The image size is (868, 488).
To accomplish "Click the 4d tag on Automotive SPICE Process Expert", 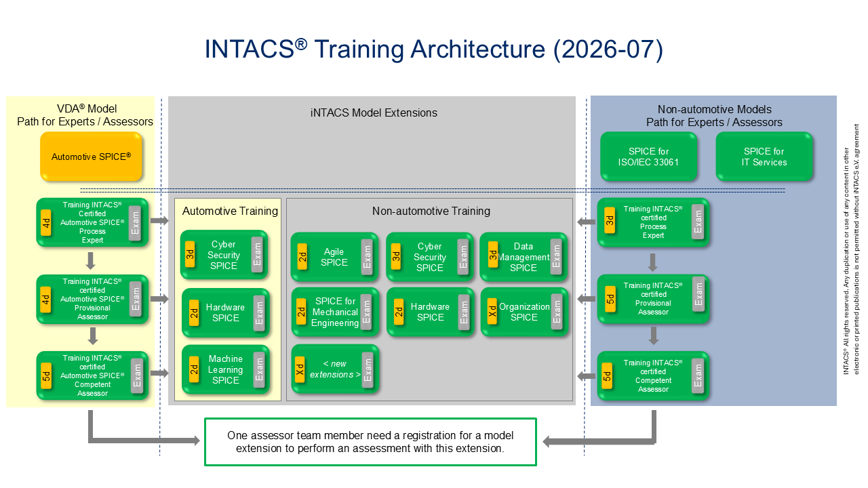I will click(x=46, y=222).
